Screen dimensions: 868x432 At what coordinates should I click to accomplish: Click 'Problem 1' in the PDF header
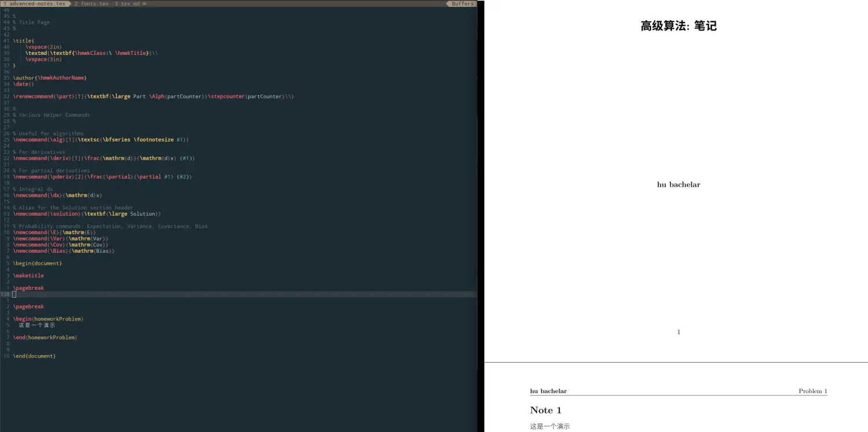point(812,391)
